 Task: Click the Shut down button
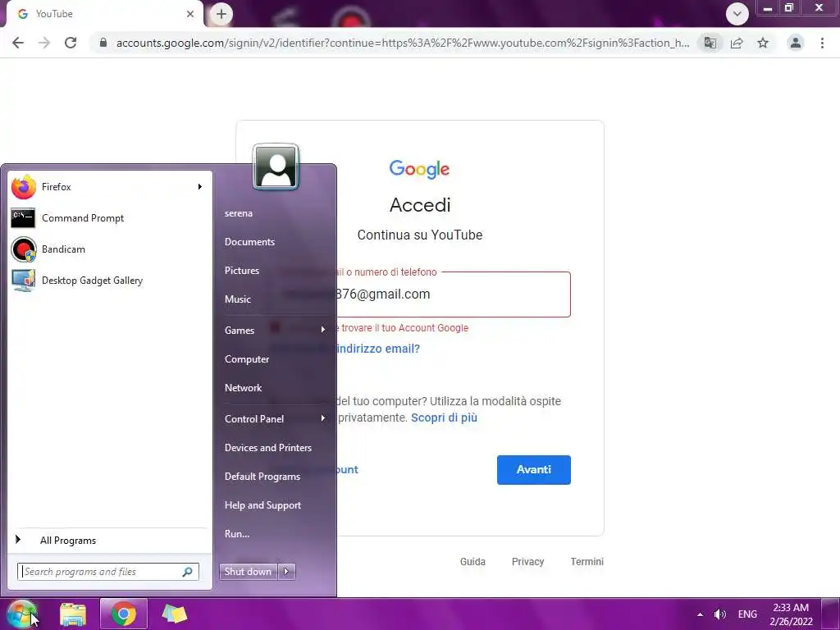pos(248,572)
